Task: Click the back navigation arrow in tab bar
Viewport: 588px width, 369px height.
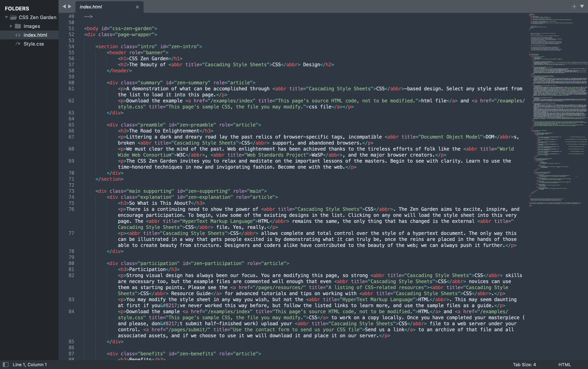Action: tap(64, 7)
